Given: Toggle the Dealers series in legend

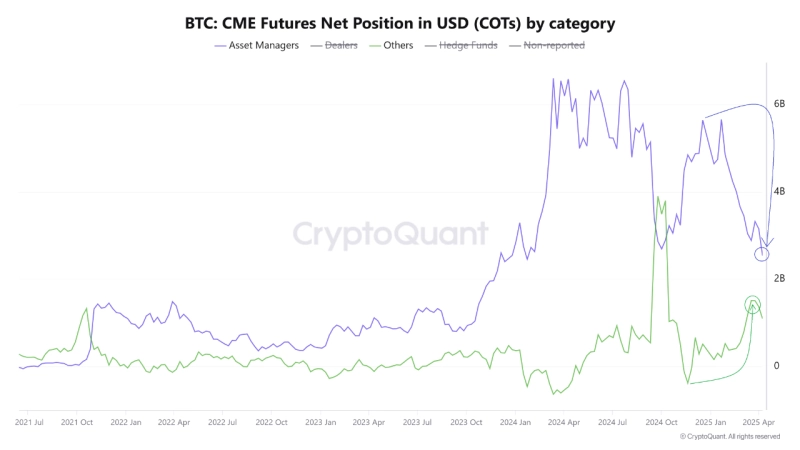Looking at the screenshot, I should [x=343, y=45].
